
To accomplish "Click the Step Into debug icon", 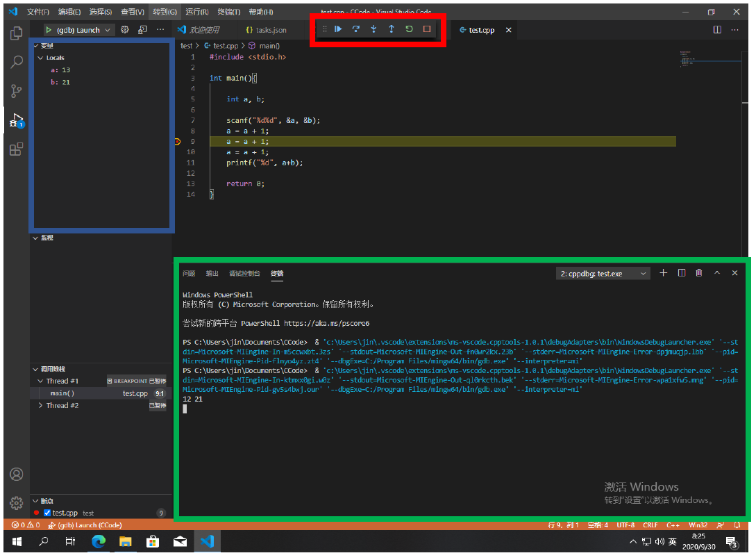I will coord(373,29).
